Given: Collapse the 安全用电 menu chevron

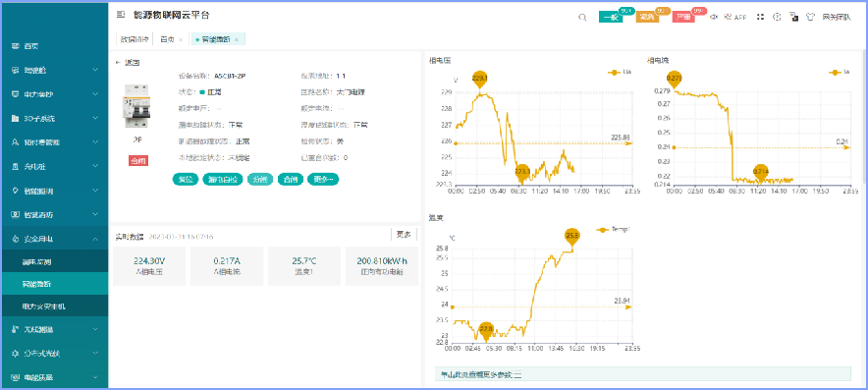Looking at the screenshot, I should pyautogui.click(x=95, y=239).
